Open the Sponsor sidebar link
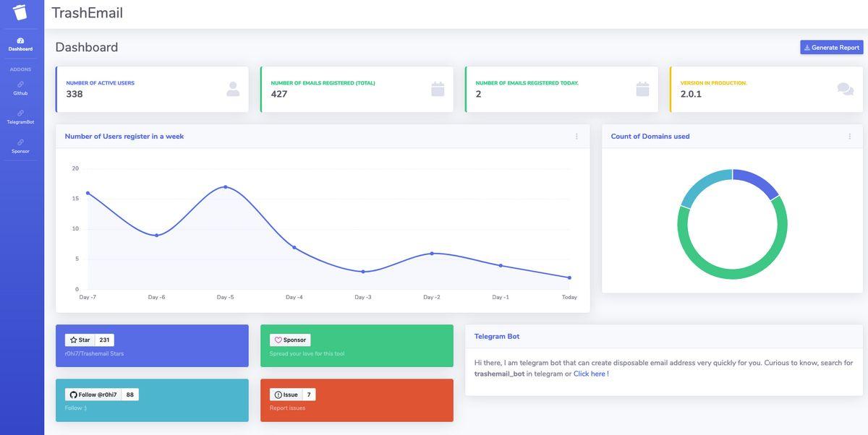868x435 pixels. point(20,146)
